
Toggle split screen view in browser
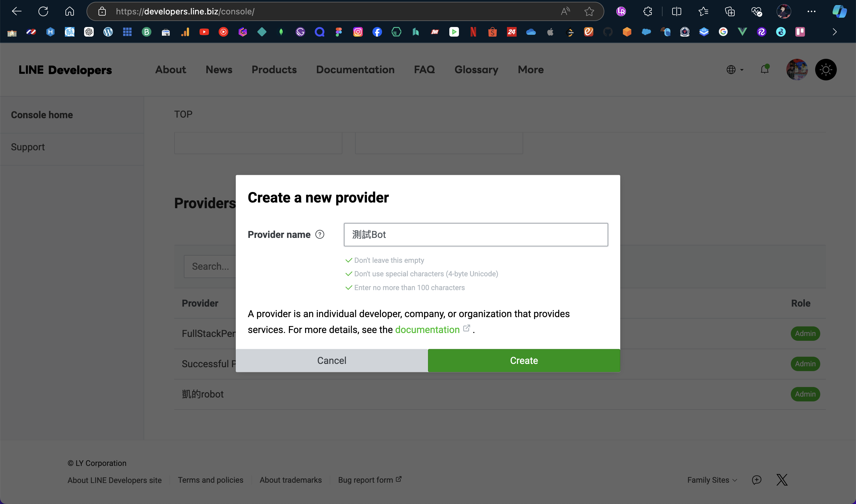coord(676,11)
